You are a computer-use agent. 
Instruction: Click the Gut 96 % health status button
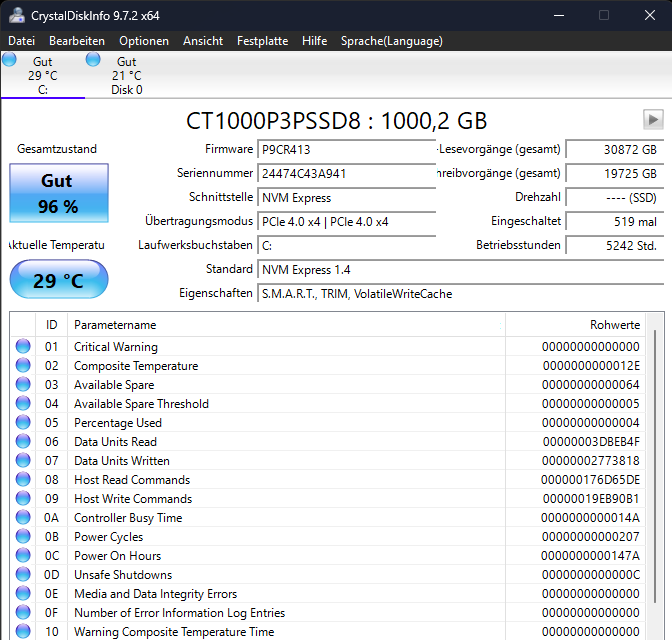click(59, 193)
